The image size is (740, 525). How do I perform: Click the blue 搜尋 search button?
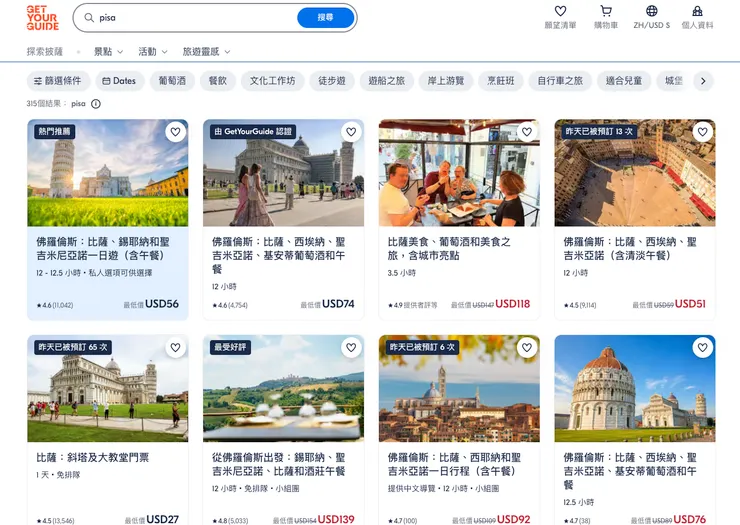pos(325,17)
